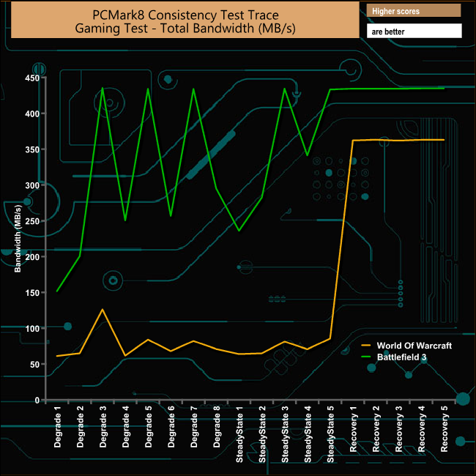Click the Recovery 3 axis label
This screenshot has width=476, height=476.
[x=398, y=429]
